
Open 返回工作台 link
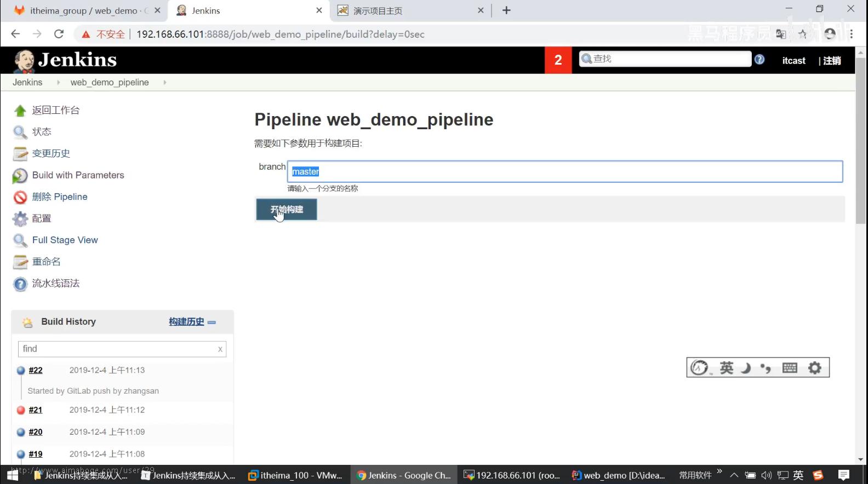pos(56,111)
